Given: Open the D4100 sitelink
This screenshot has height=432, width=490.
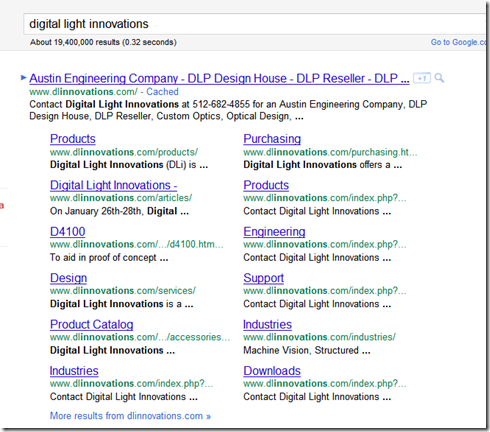Looking at the screenshot, I should coord(68,231).
